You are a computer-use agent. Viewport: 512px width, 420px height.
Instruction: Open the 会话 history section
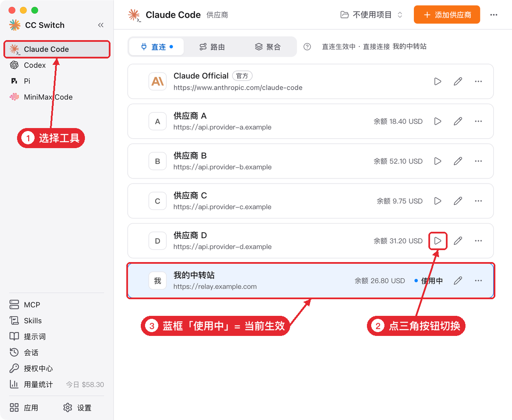click(57, 353)
